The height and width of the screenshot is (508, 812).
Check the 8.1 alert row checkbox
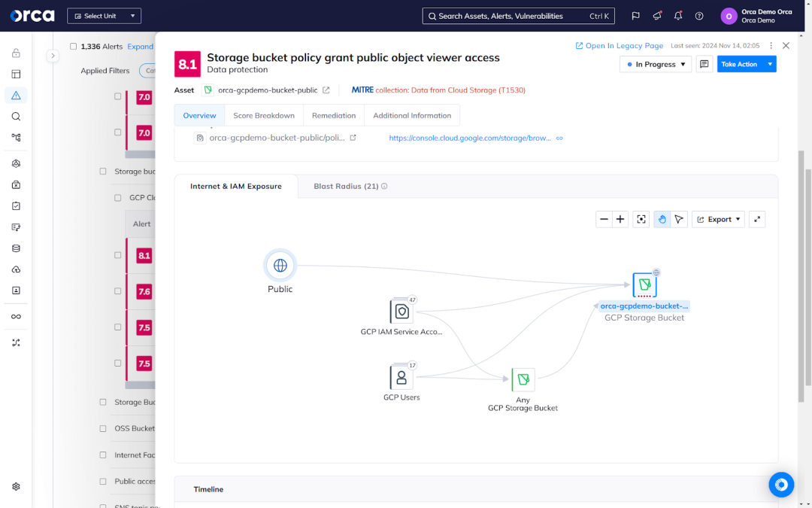pyautogui.click(x=117, y=255)
